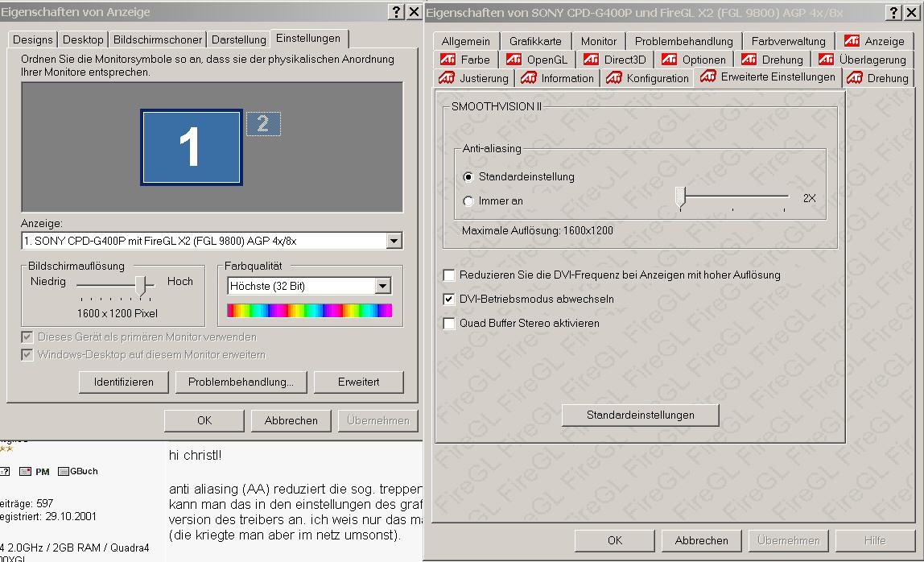Click the text Maximale Auflösung: 1600x1200
The height and width of the screenshot is (562, 924).
[538, 230]
